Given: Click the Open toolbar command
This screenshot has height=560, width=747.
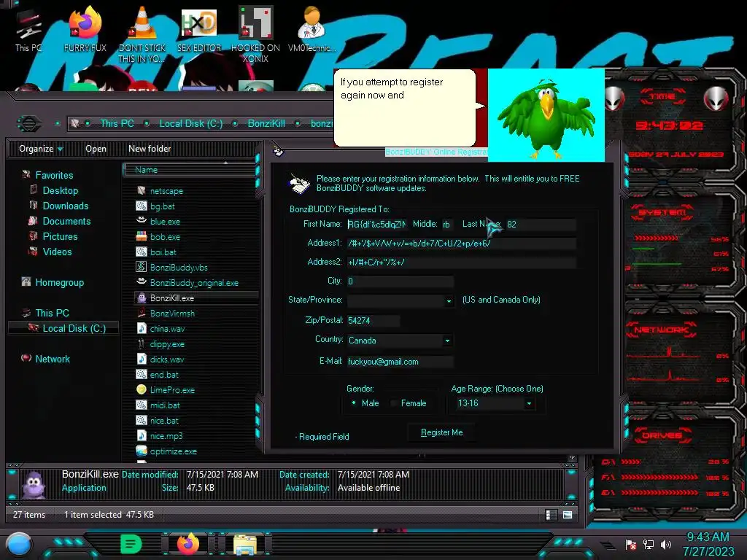Looking at the screenshot, I should (96, 149).
